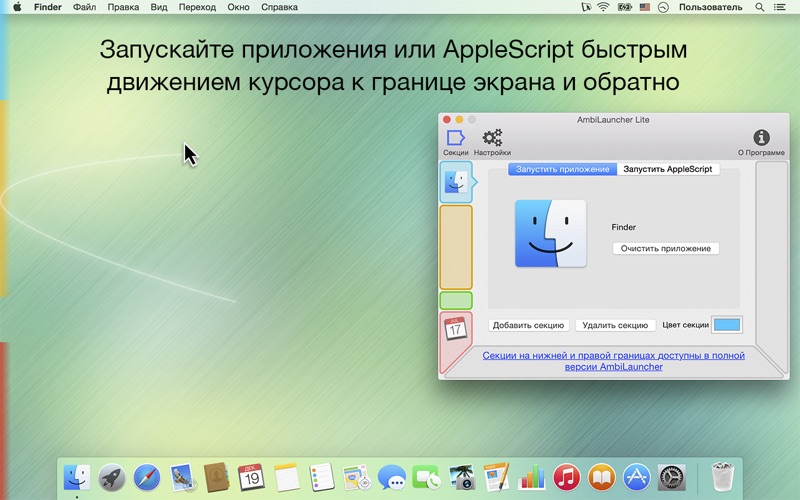Open Pages in the Dock
Screen dimensions: 800x500
[x=496, y=477]
